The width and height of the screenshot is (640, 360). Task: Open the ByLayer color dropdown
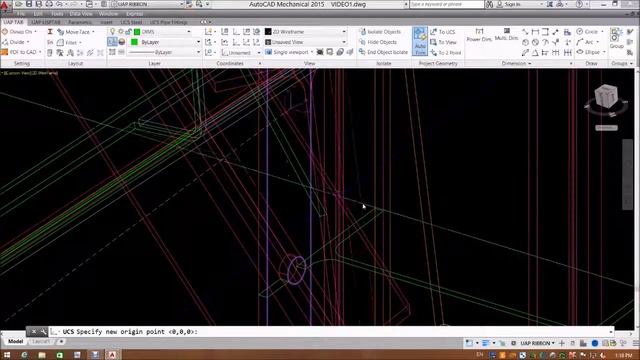tap(198, 42)
